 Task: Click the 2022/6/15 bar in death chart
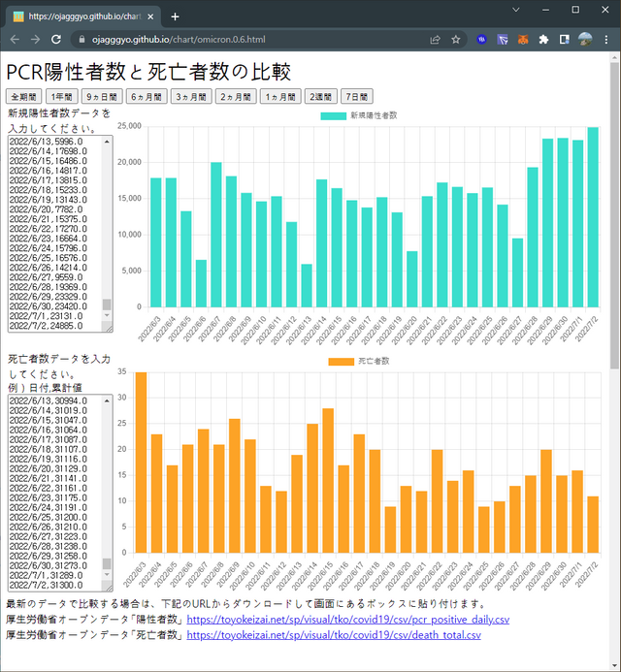(x=328, y=480)
